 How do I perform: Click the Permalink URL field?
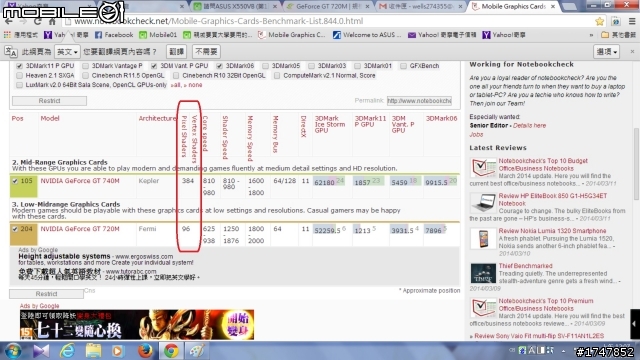(x=419, y=100)
